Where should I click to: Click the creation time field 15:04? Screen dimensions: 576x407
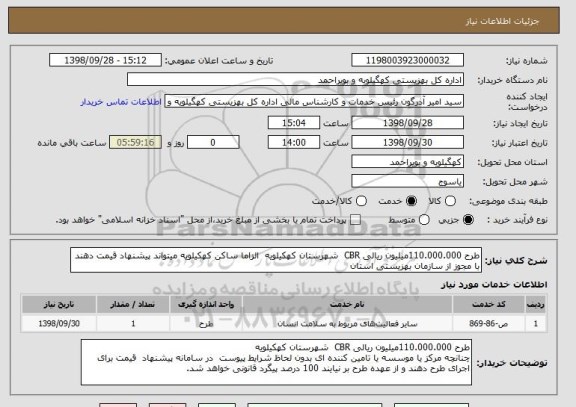tap(294, 123)
